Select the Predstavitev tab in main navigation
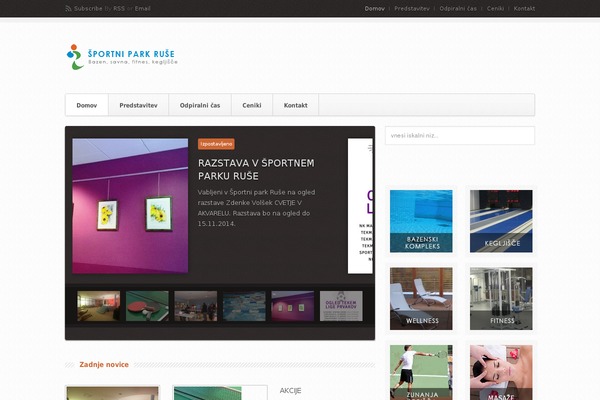The width and height of the screenshot is (600, 400). (x=139, y=105)
